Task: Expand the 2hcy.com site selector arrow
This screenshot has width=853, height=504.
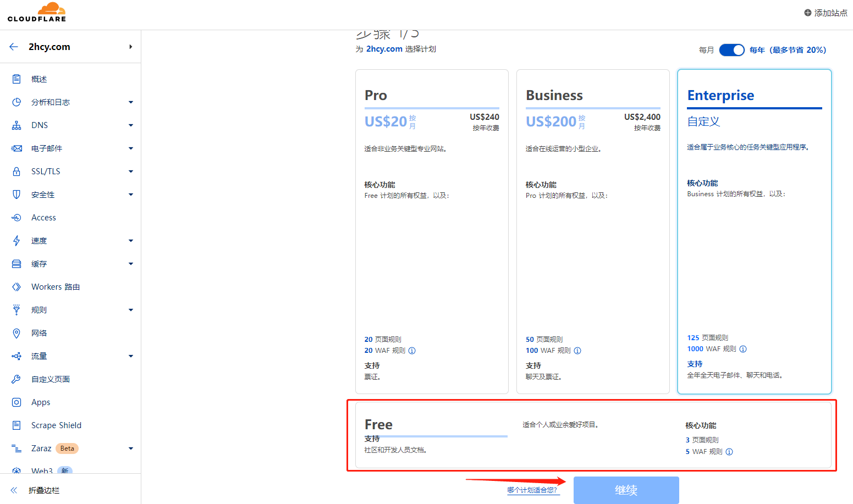Action: [130, 47]
